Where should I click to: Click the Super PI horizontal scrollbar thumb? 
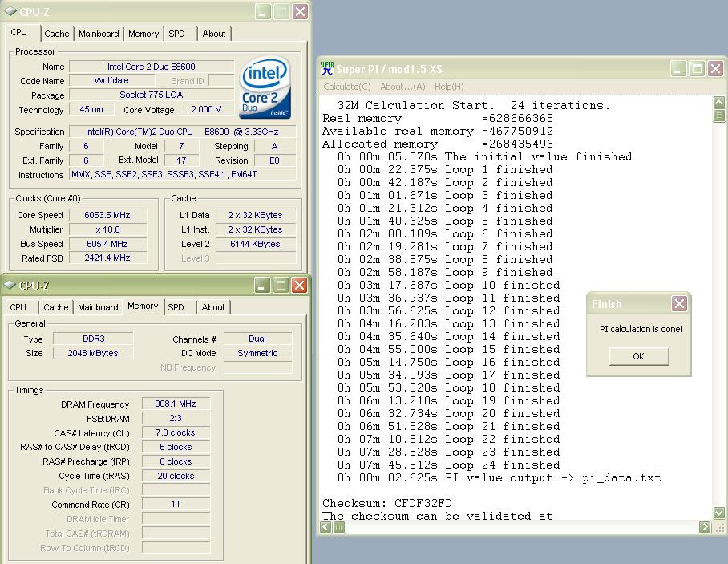point(339,527)
